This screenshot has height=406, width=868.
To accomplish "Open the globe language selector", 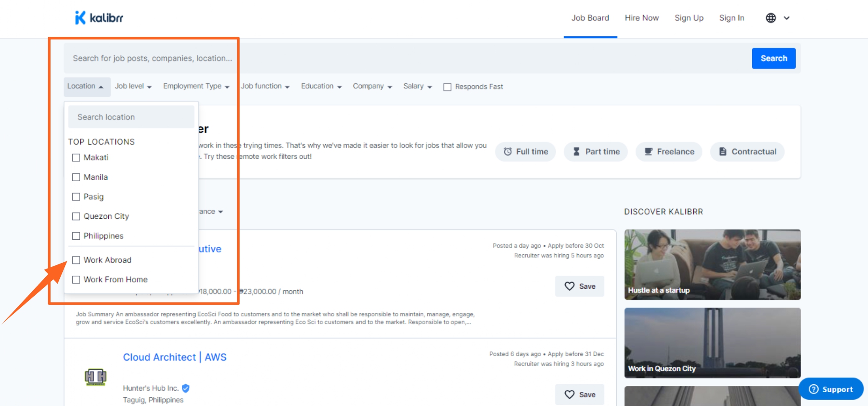I will click(x=777, y=18).
